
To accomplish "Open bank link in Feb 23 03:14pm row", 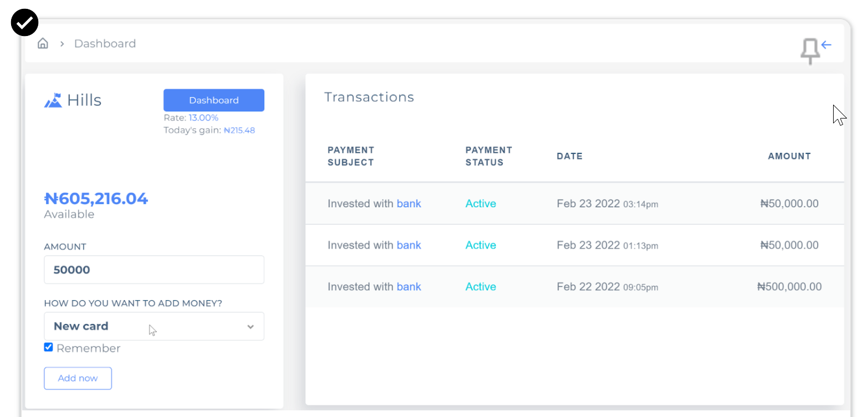I will (409, 203).
